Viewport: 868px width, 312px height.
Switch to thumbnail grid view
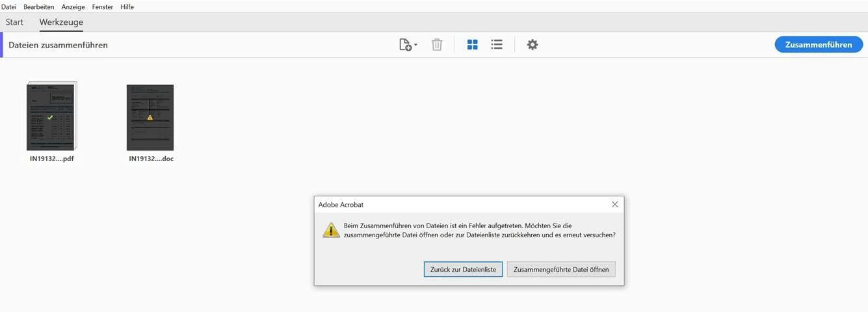coord(473,45)
